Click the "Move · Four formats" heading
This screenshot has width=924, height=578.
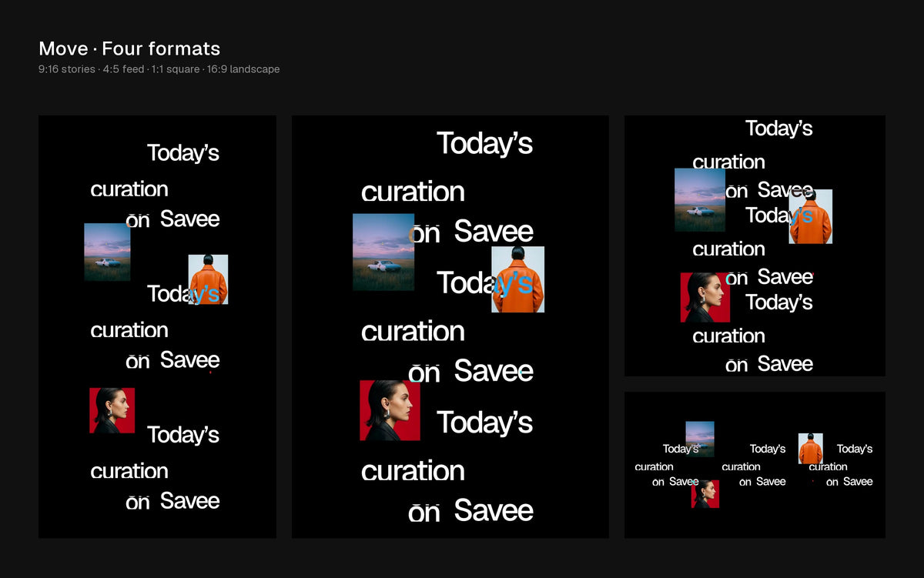click(129, 48)
